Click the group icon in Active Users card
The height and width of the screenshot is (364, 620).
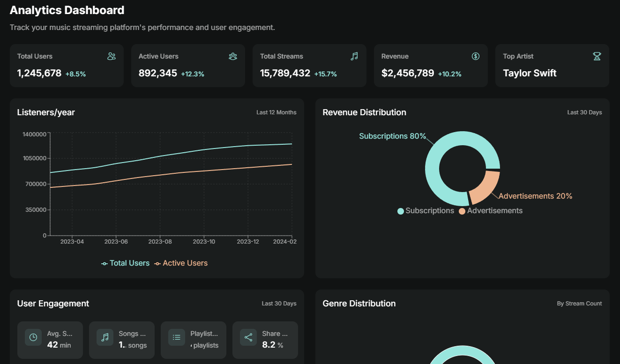pyautogui.click(x=233, y=56)
